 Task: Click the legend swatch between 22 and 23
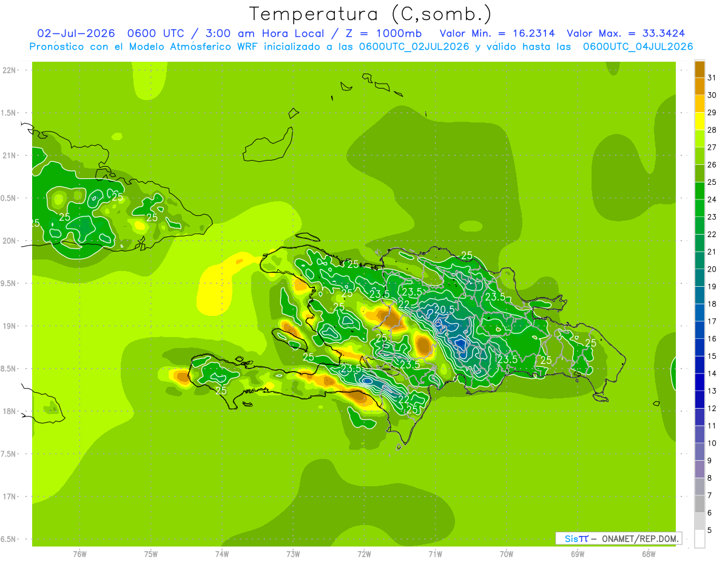[699, 226]
